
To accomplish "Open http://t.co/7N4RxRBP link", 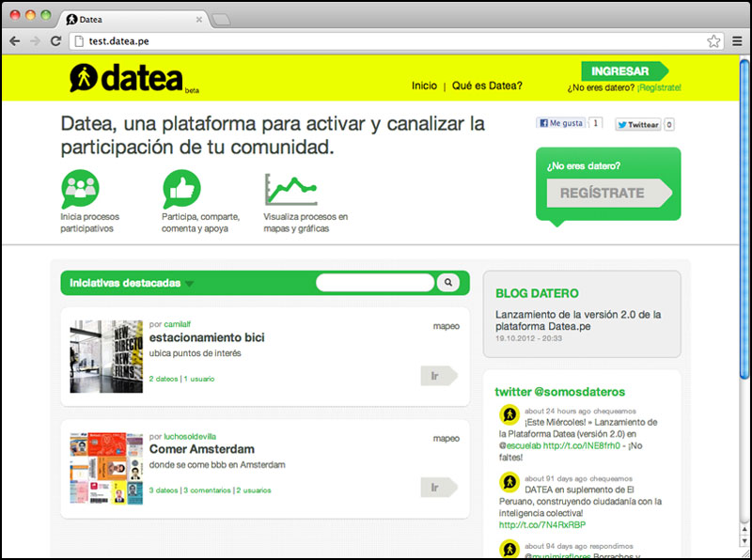I will (x=542, y=525).
